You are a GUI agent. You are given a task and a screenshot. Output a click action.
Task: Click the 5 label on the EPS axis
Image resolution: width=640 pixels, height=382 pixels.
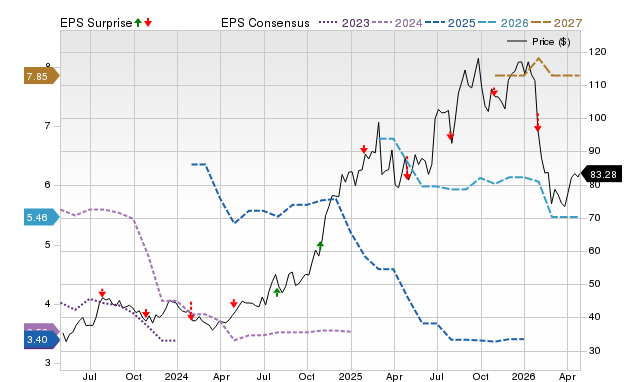click(47, 244)
